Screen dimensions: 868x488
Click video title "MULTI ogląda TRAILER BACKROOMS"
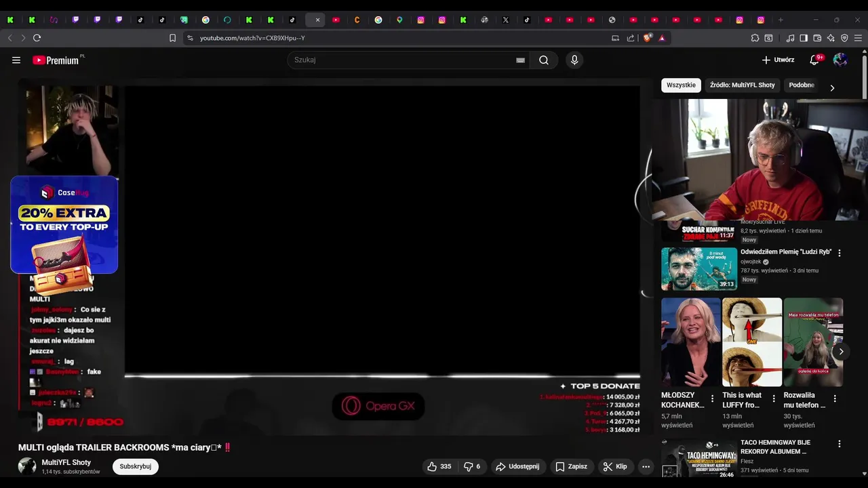[125, 447]
